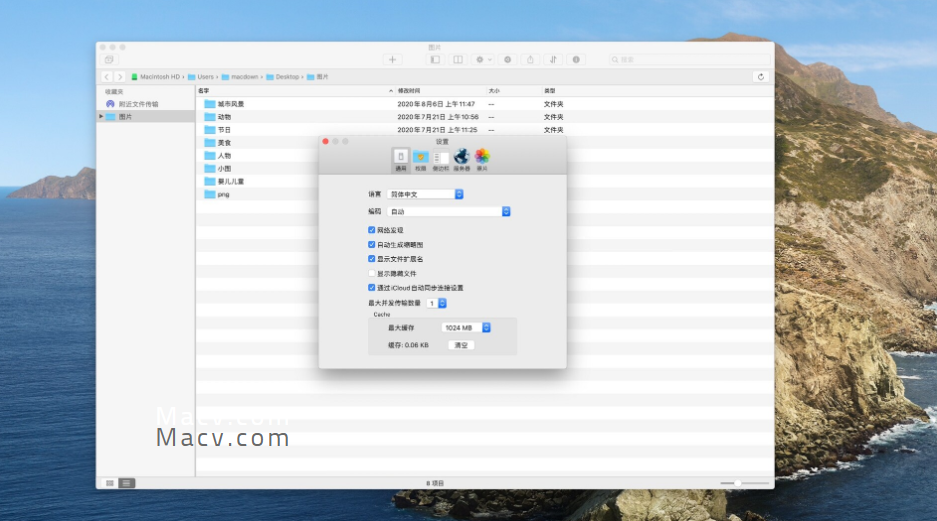The image size is (937, 521).
Task: Click 图片 at the end of the path bar
Action: [x=318, y=76]
